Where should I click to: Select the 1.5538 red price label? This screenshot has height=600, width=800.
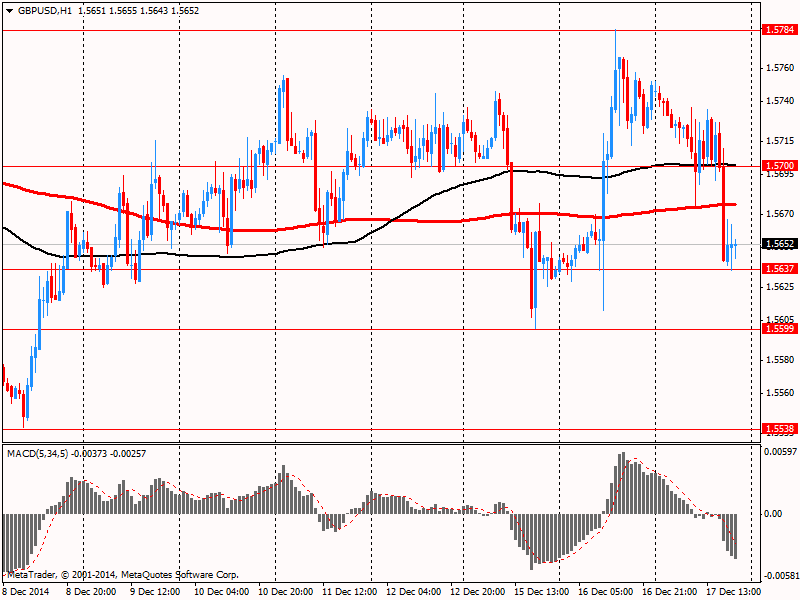coord(780,429)
